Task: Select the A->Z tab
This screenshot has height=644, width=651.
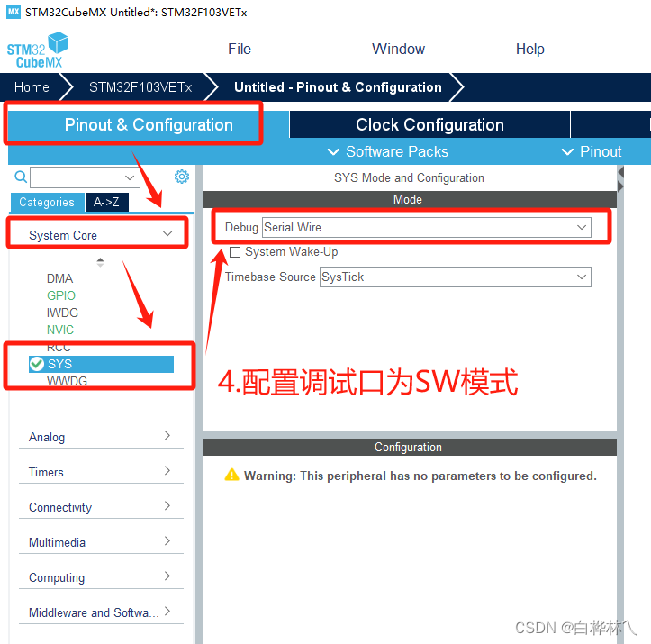Action: 107,203
